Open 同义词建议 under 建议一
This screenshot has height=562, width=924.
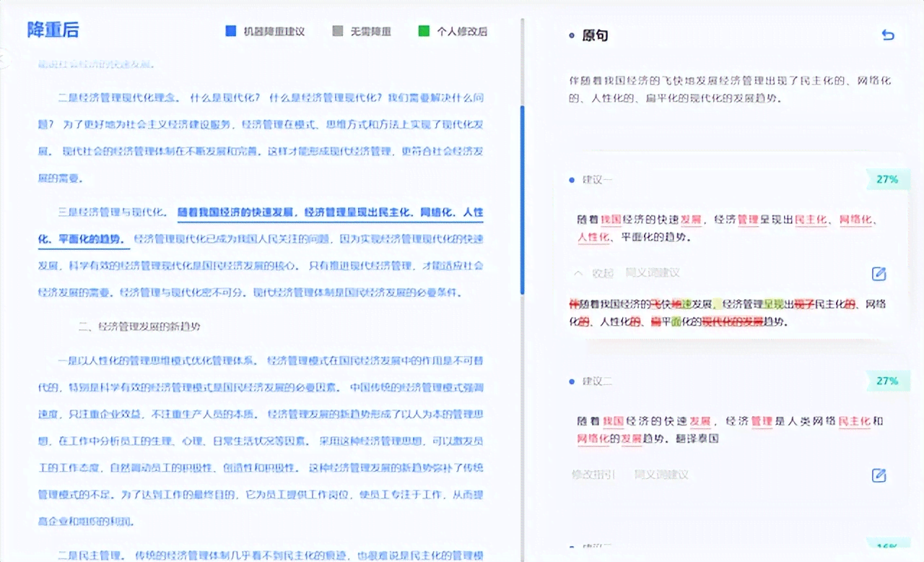point(653,272)
